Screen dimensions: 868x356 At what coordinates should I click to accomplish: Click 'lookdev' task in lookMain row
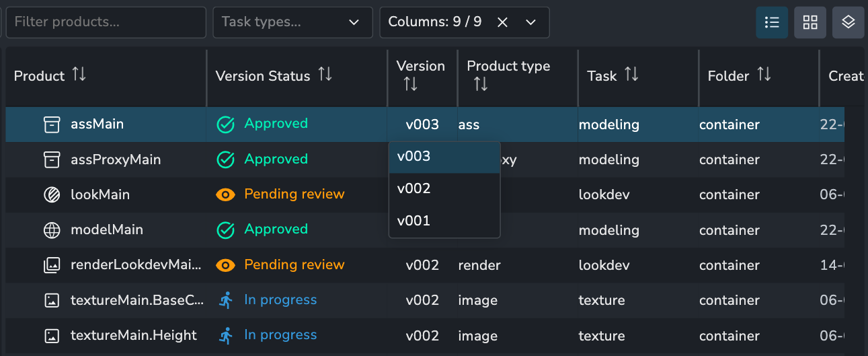click(x=603, y=195)
